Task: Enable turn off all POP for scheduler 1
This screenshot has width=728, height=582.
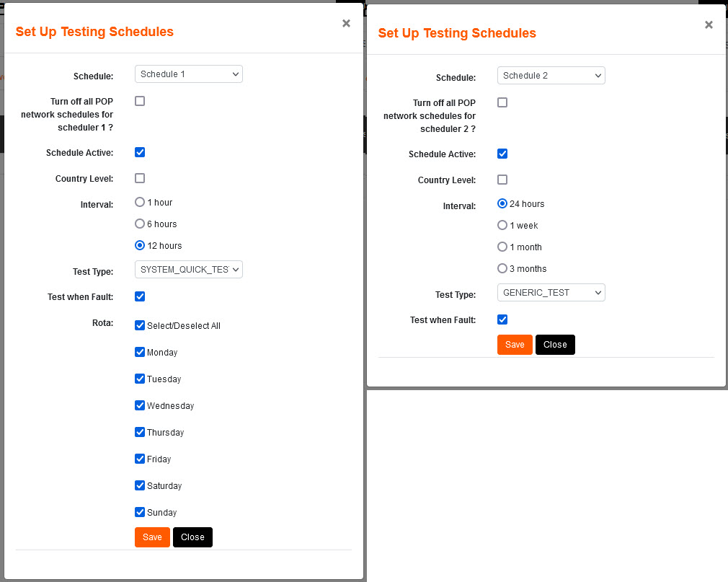Action: 140,102
